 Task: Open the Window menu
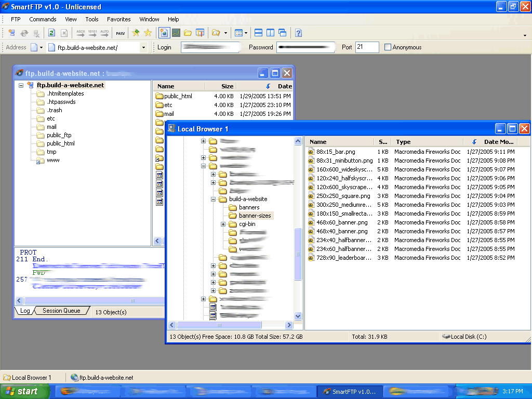click(x=149, y=19)
